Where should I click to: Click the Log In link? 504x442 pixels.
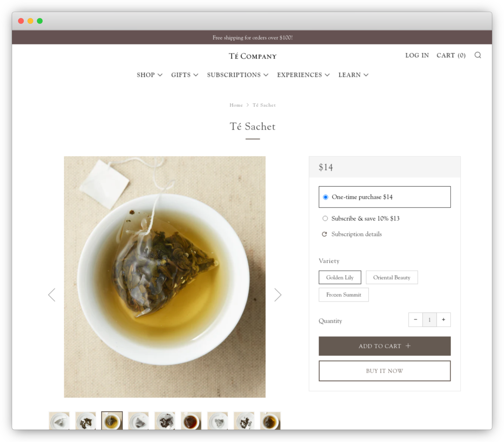417,55
